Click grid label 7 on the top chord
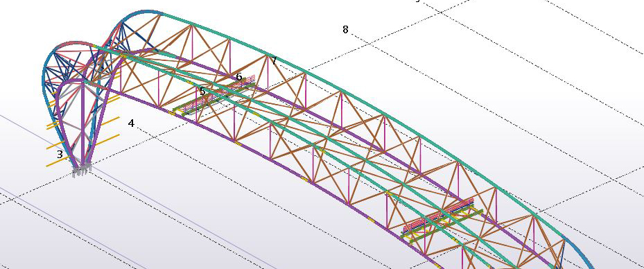This screenshot has width=644, height=269. (274, 61)
